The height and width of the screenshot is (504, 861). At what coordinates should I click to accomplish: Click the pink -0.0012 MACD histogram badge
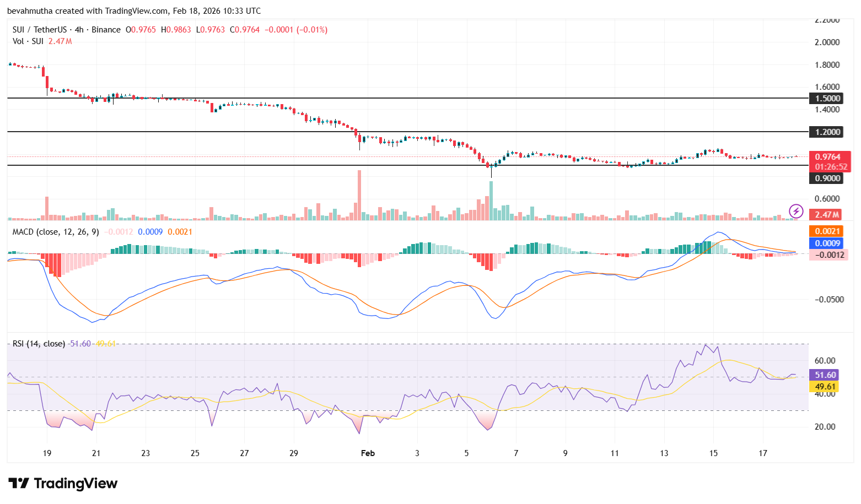829,254
